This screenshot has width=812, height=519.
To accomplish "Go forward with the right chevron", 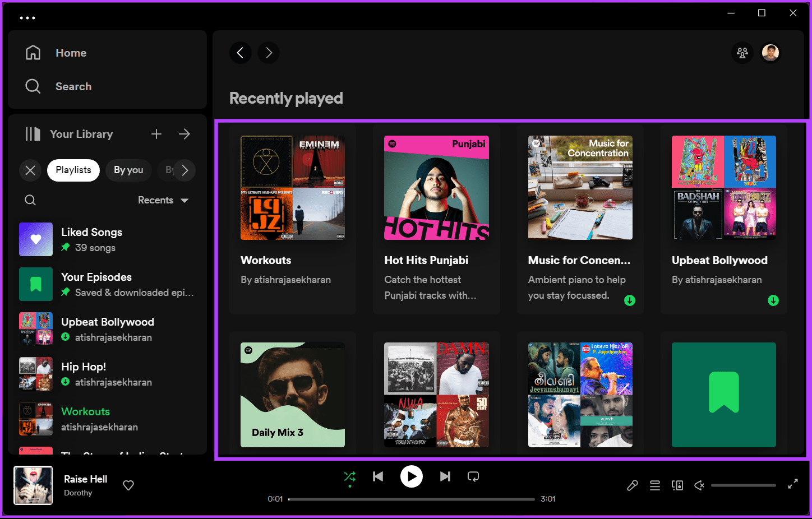I will click(x=269, y=53).
